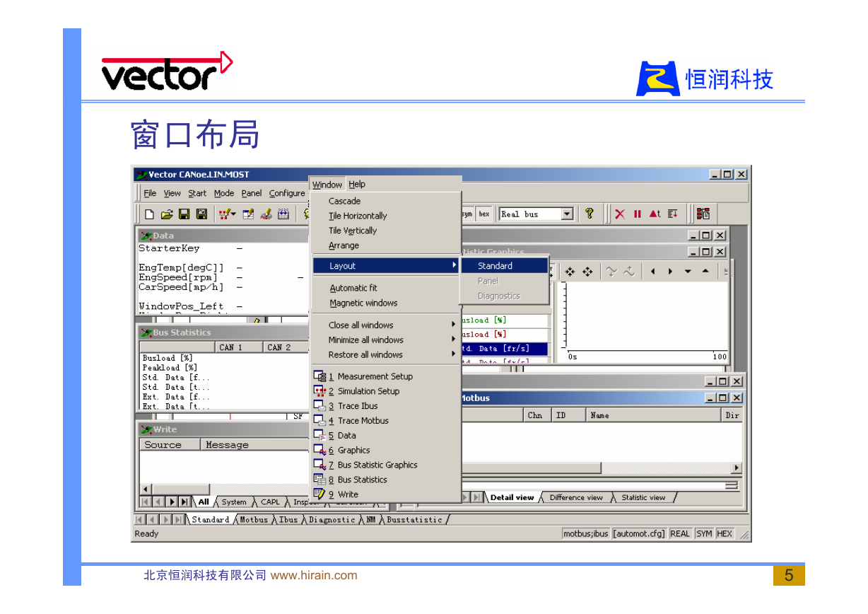Open the File menu
The width and height of the screenshot is (868, 614).
click(x=150, y=193)
